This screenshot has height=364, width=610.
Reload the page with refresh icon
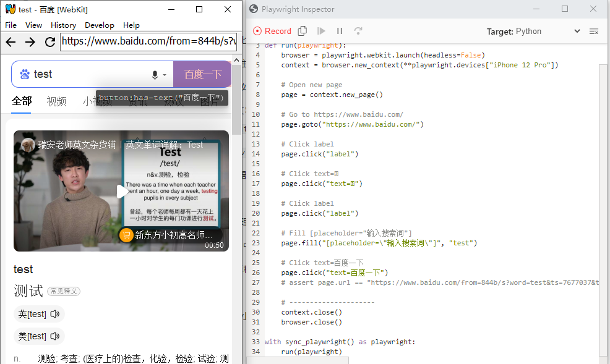49,41
